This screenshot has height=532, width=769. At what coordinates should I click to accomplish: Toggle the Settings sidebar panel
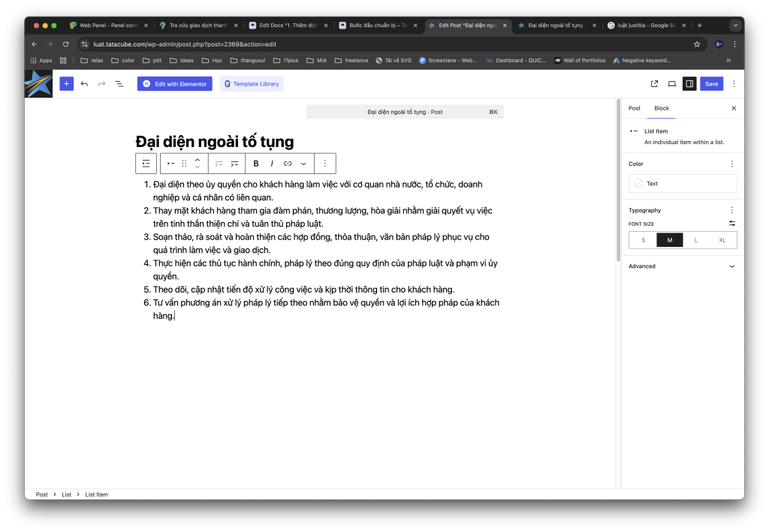click(x=689, y=84)
